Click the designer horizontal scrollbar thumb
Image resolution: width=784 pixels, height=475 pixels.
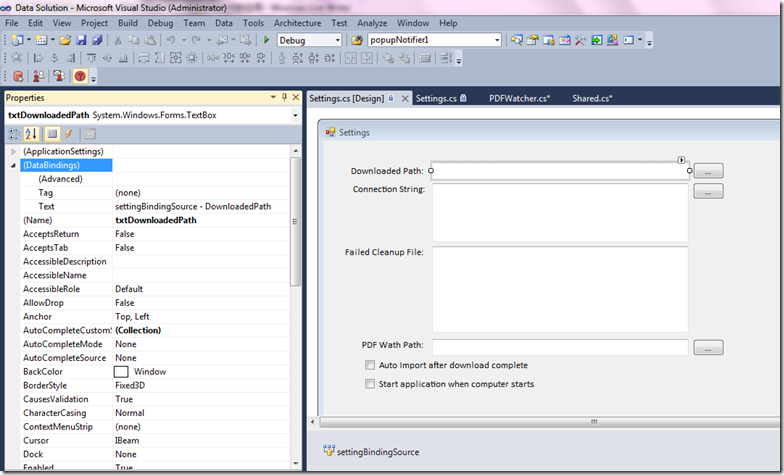click(550, 422)
